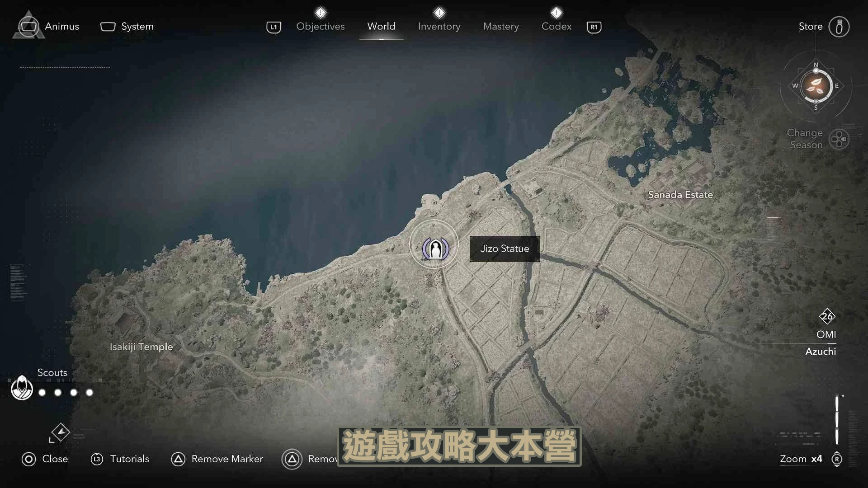This screenshot has height=488, width=868.
Task: Click the level 26 region diamond icon
Action: click(x=827, y=316)
